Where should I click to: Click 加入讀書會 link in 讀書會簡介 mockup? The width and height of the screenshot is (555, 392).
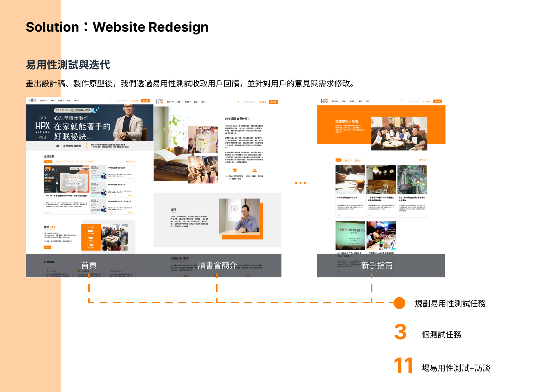tap(262, 102)
